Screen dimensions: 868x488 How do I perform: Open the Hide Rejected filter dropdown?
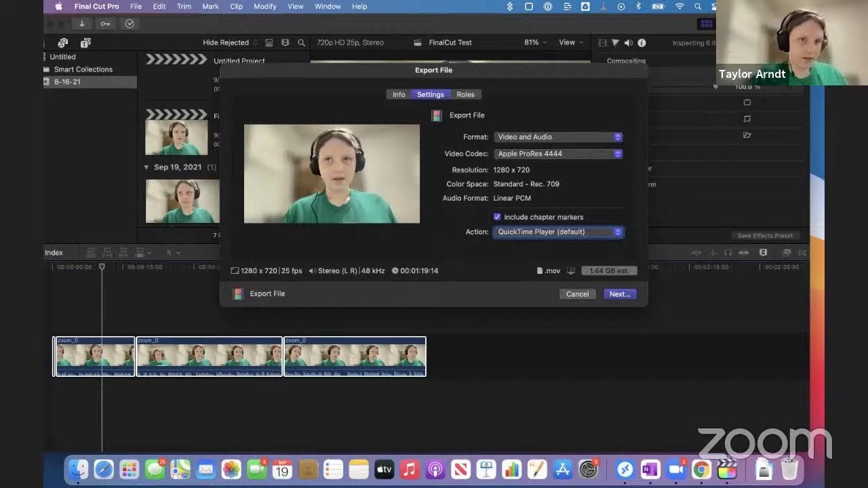pos(230,43)
